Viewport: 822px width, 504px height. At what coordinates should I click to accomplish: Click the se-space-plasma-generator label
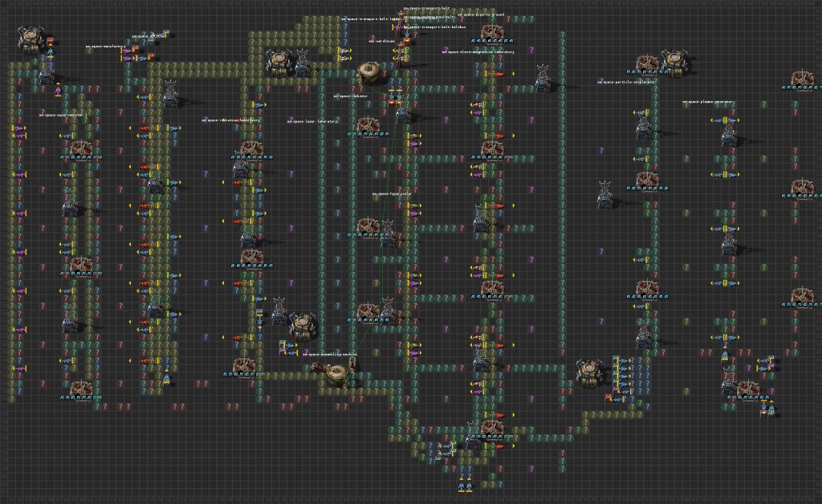coord(708,102)
